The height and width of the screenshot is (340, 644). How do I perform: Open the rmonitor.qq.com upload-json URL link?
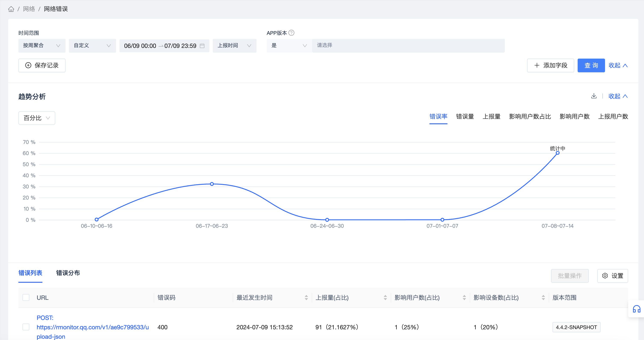point(92,327)
